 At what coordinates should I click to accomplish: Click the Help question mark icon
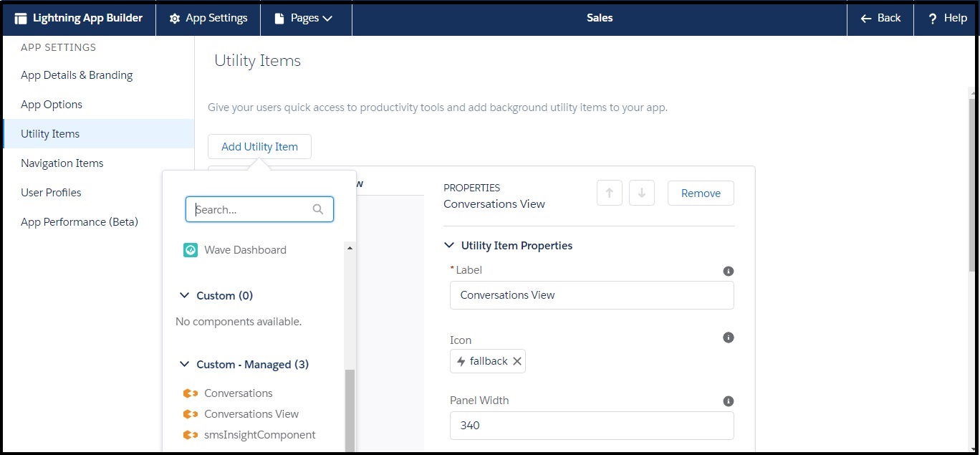tap(932, 19)
